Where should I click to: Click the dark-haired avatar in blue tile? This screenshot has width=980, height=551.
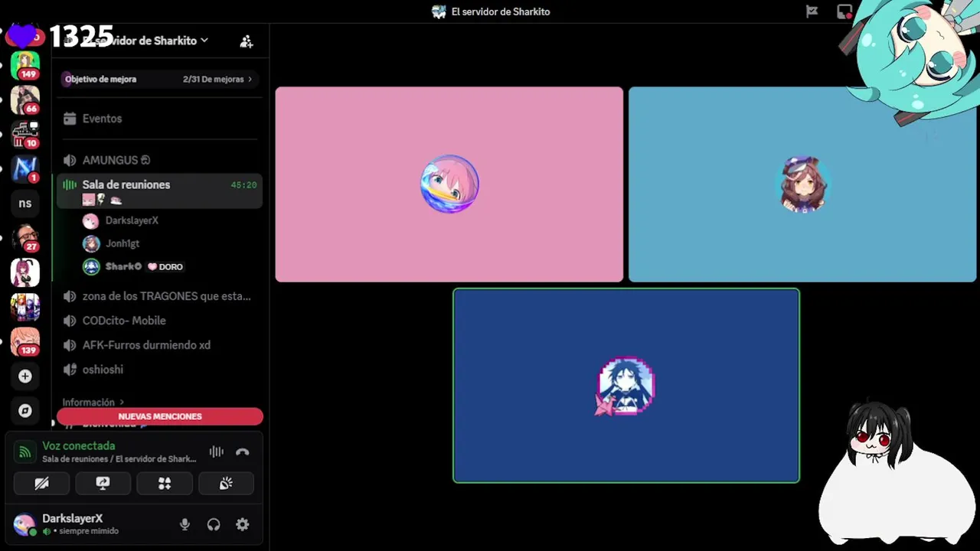click(x=626, y=386)
